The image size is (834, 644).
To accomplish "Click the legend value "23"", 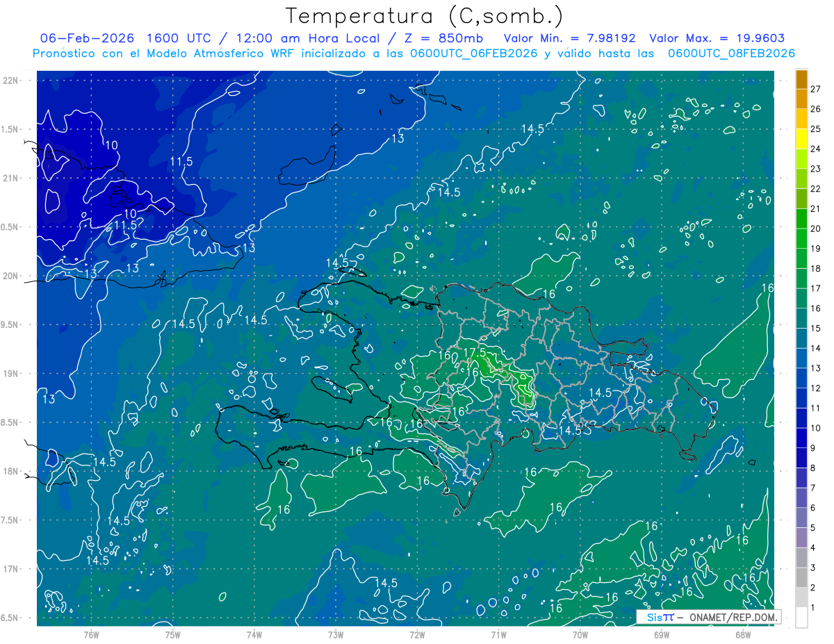I will (815, 169).
